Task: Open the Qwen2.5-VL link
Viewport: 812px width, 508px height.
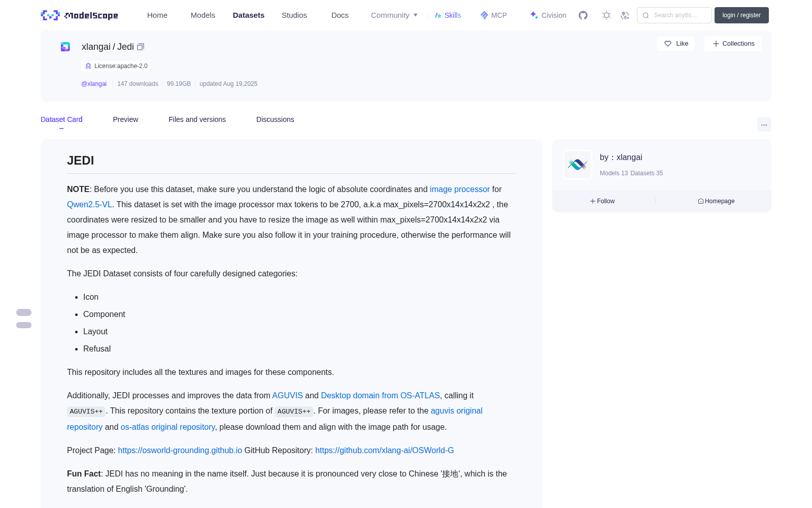Action: pos(89,204)
